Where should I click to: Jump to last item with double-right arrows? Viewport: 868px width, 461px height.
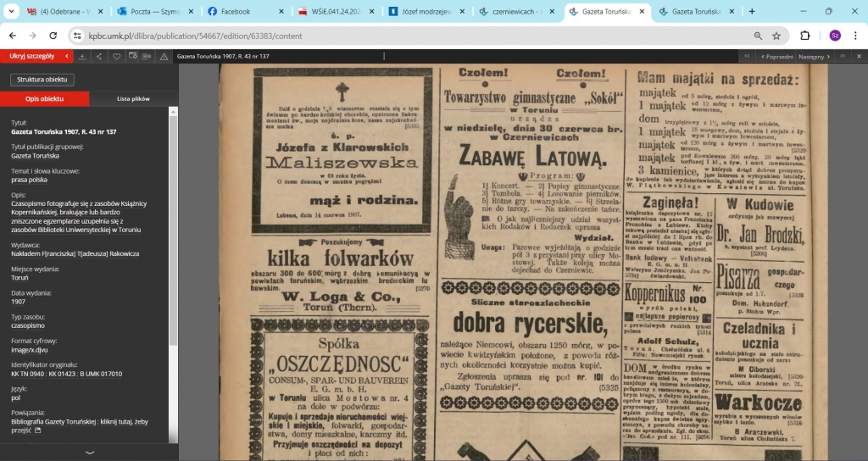843,56
